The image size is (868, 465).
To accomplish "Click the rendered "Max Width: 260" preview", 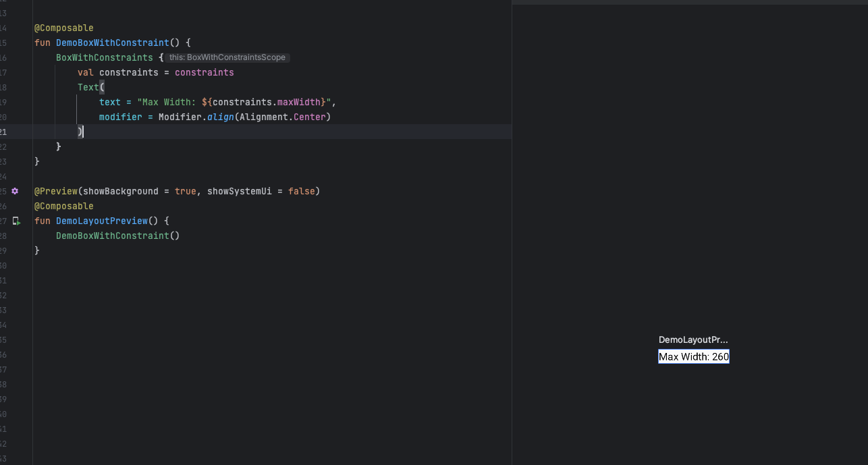I will click(x=693, y=356).
